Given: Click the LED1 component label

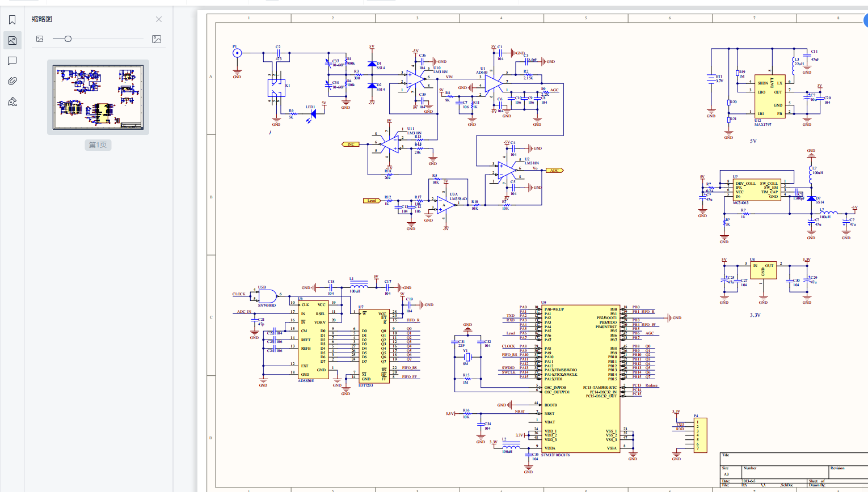Looking at the screenshot, I should [310, 107].
